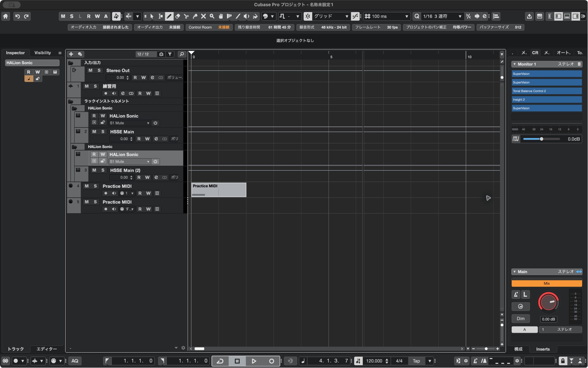Click the Record button in transport
Viewport: 588px width, 368px height.
pos(271,361)
